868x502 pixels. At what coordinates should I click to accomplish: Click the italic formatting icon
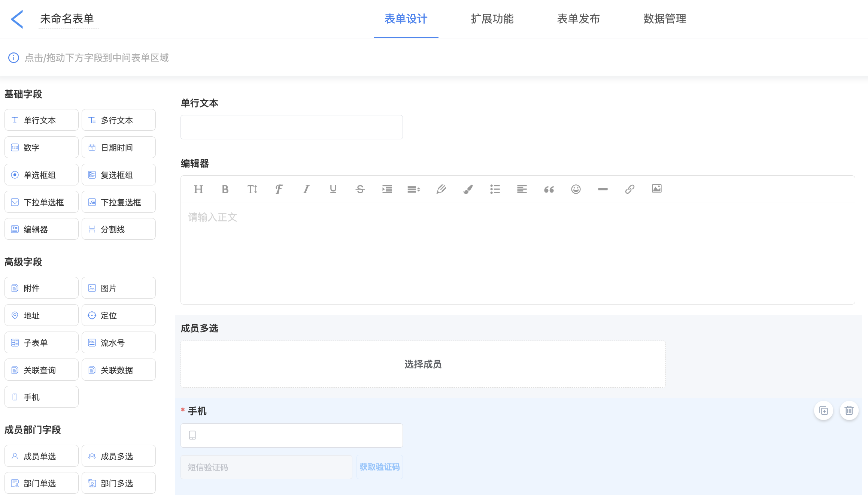pyautogui.click(x=306, y=190)
